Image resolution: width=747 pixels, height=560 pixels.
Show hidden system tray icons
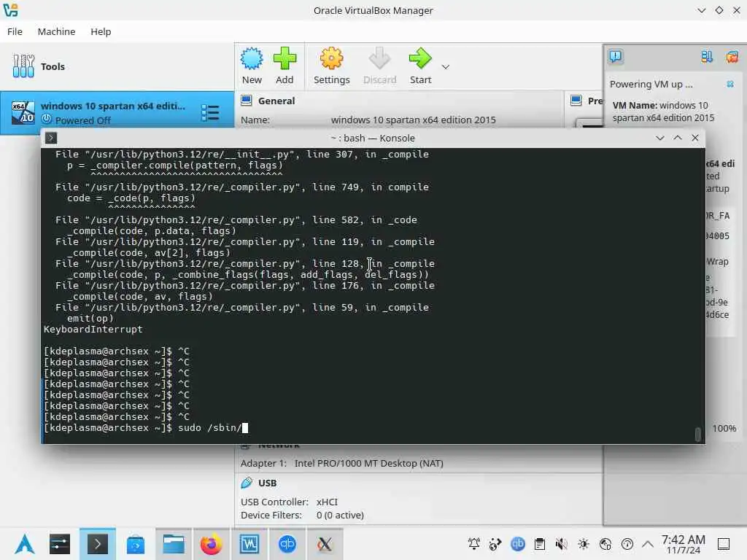[648, 544]
